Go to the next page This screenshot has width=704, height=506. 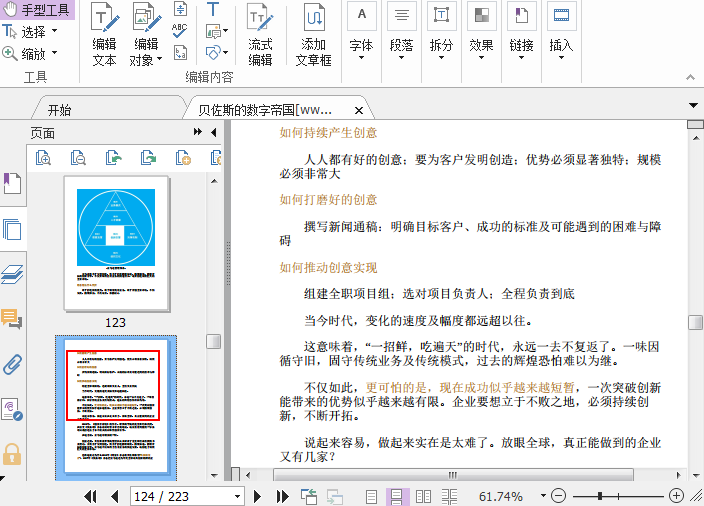click(x=257, y=496)
